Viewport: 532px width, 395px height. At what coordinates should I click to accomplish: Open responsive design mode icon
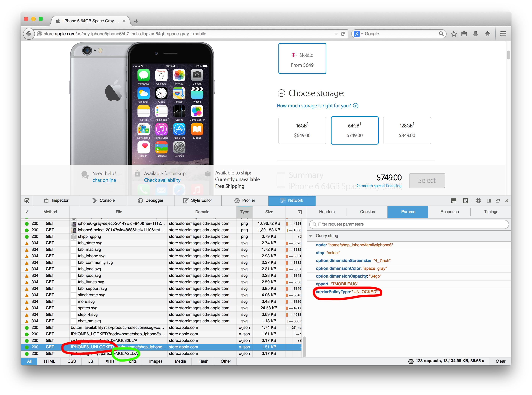(465, 201)
